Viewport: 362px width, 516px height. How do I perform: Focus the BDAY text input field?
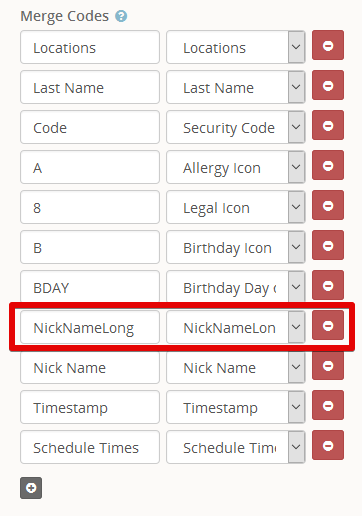click(90, 287)
